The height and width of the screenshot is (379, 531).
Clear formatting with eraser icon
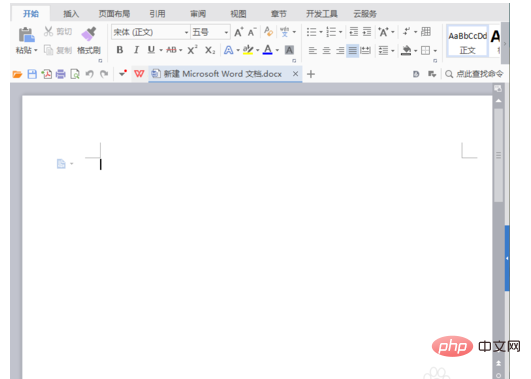pos(269,32)
